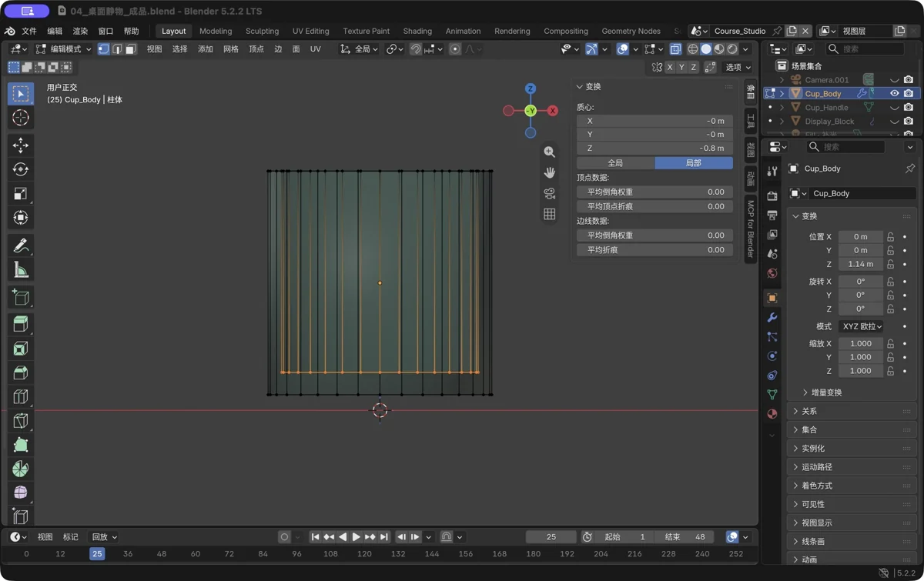Activate the Rotate tool
The height and width of the screenshot is (581, 924).
tap(21, 169)
